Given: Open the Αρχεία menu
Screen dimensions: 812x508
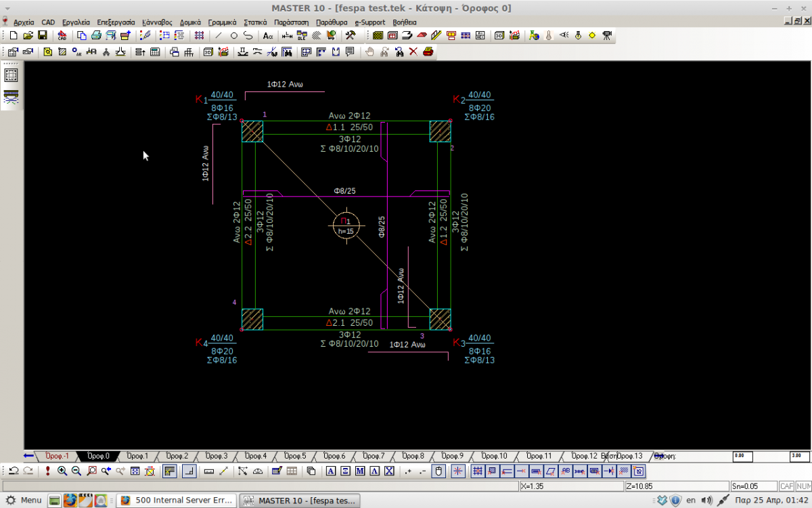Looking at the screenshot, I should point(24,22).
